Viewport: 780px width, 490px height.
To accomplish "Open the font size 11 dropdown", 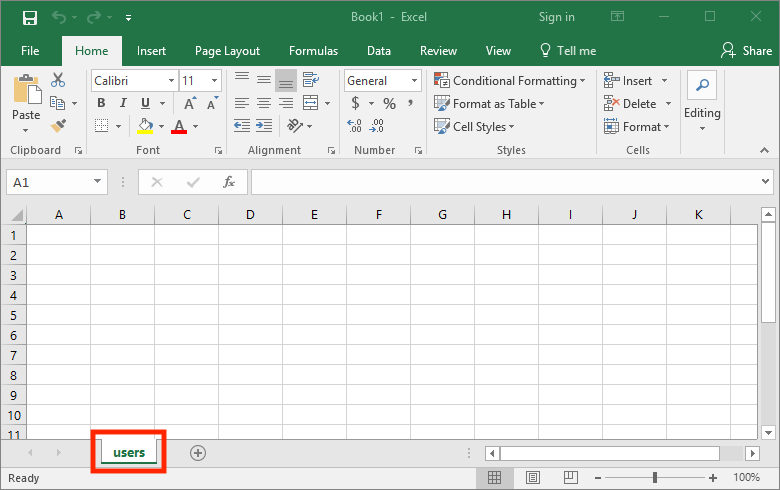I will point(214,81).
